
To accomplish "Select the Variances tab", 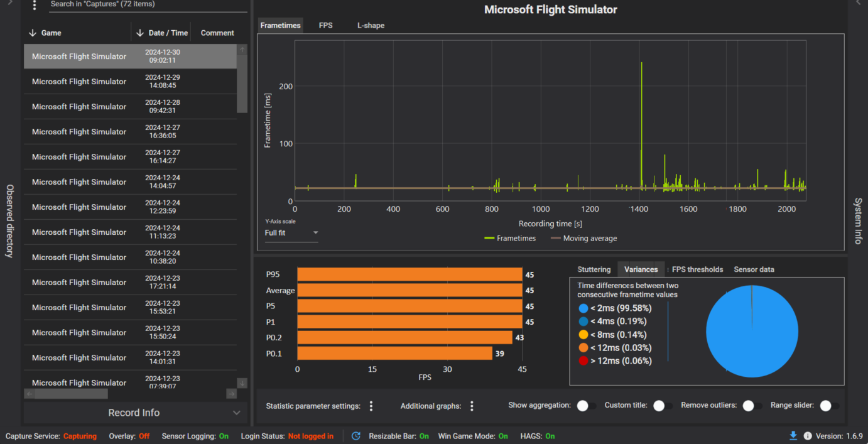I will (x=641, y=269).
